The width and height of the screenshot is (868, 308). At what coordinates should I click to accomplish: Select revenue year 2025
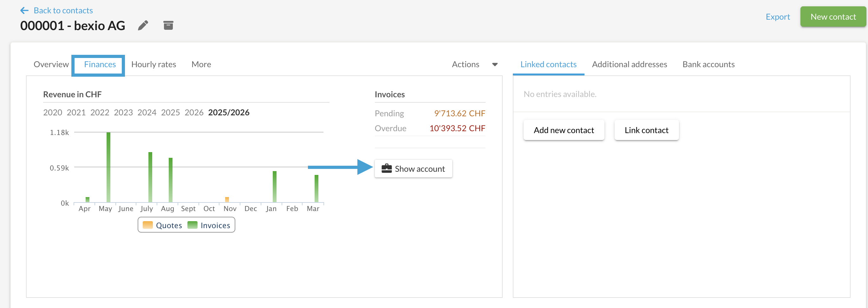tap(171, 112)
